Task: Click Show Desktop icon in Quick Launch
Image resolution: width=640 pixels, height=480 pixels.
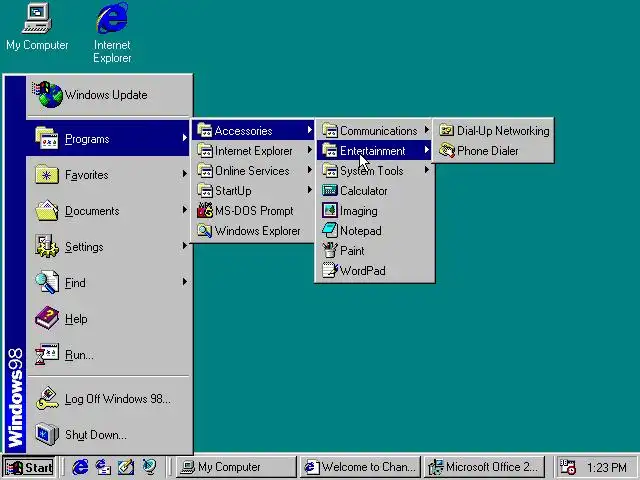Action: pyautogui.click(x=126, y=467)
